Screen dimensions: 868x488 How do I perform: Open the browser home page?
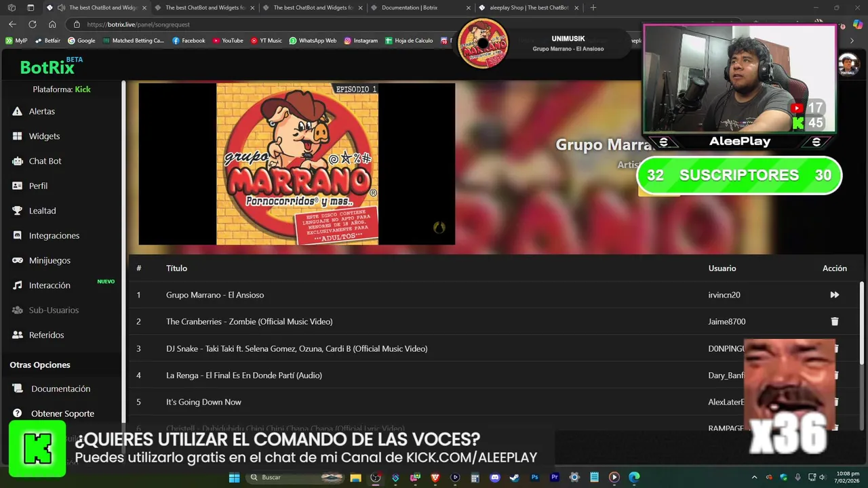point(52,24)
